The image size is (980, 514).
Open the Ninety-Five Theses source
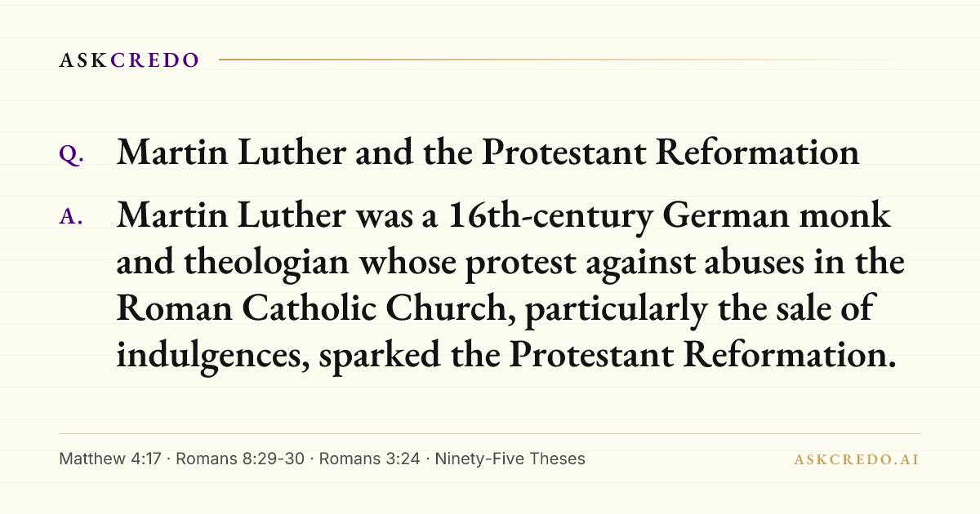[x=510, y=459]
